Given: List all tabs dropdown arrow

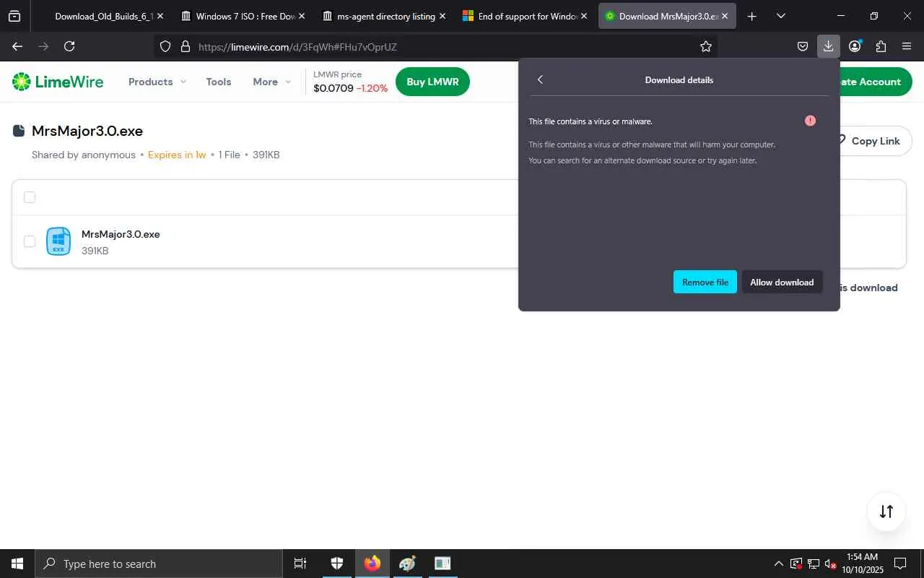Looking at the screenshot, I should coord(781,16).
